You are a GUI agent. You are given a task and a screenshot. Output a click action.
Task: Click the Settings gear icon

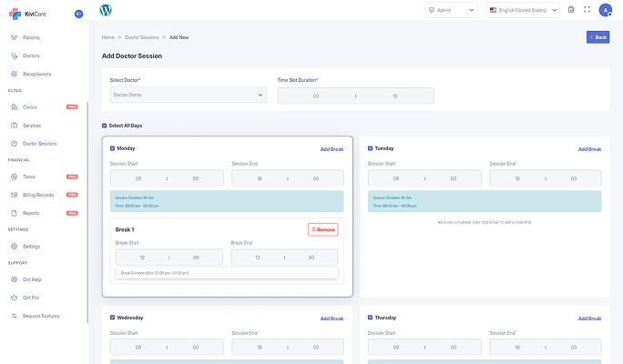click(x=15, y=246)
